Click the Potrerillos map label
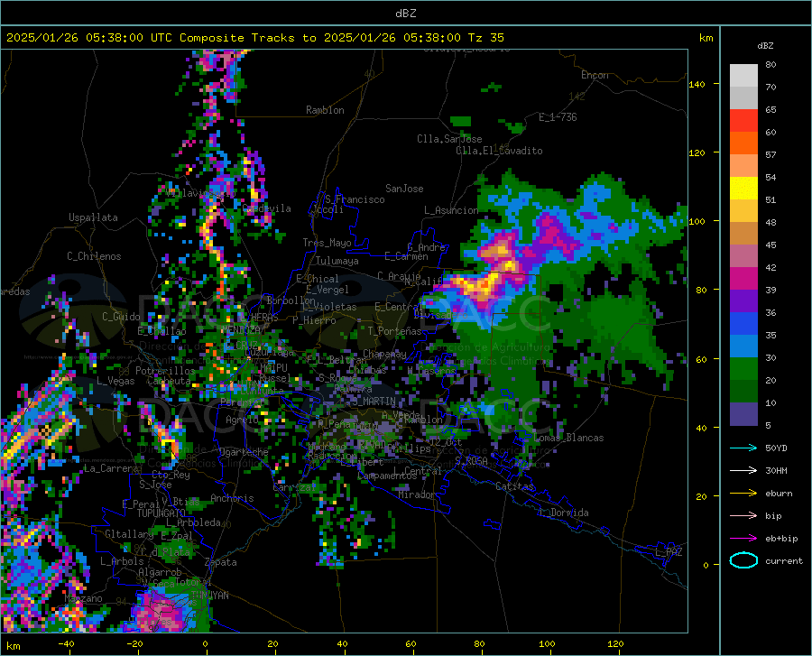This screenshot has height=656, width=812. click(x=165, y=371)
